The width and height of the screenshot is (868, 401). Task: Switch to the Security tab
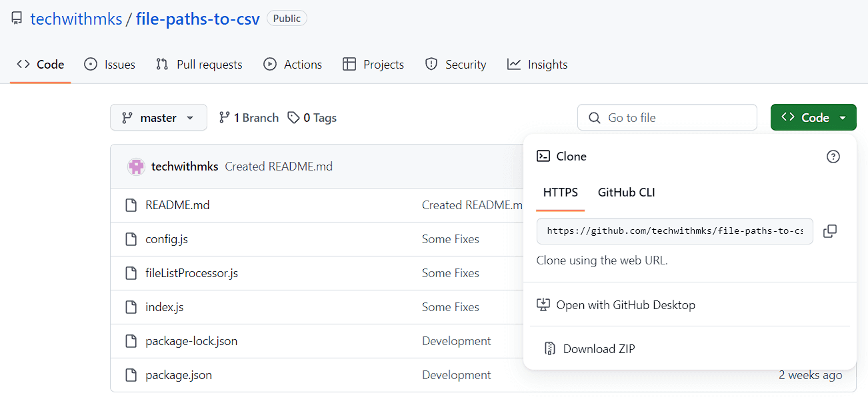pyautogui.click(x=456, y=65)
